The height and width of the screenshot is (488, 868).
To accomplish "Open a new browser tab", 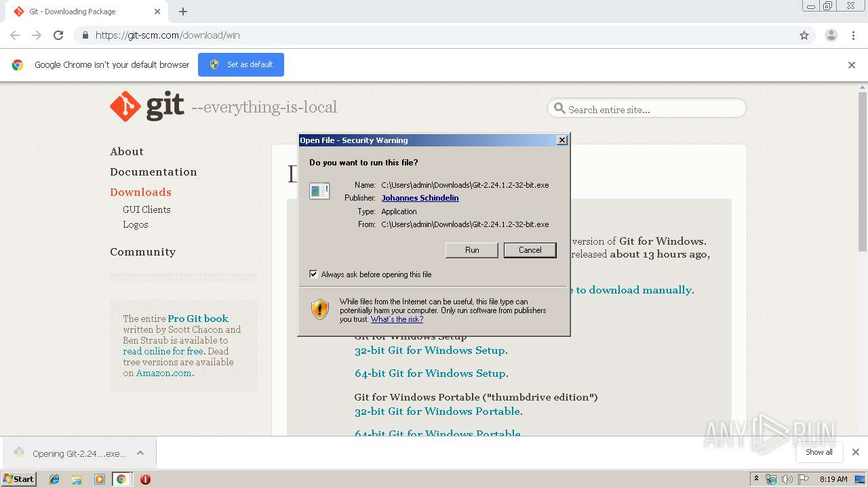I will (x=183, y=12).
